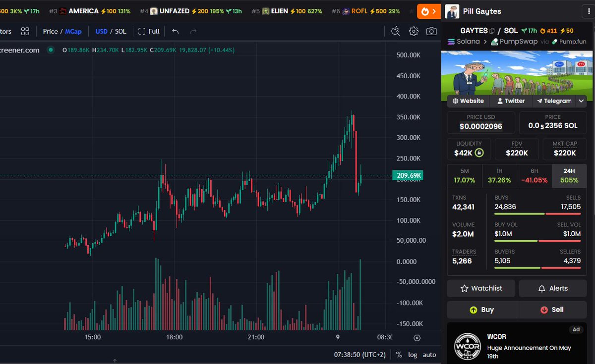Click the AMERICA token icon in ticker
The width and height of the screenshot is (595, 364).
pos(62,11)
